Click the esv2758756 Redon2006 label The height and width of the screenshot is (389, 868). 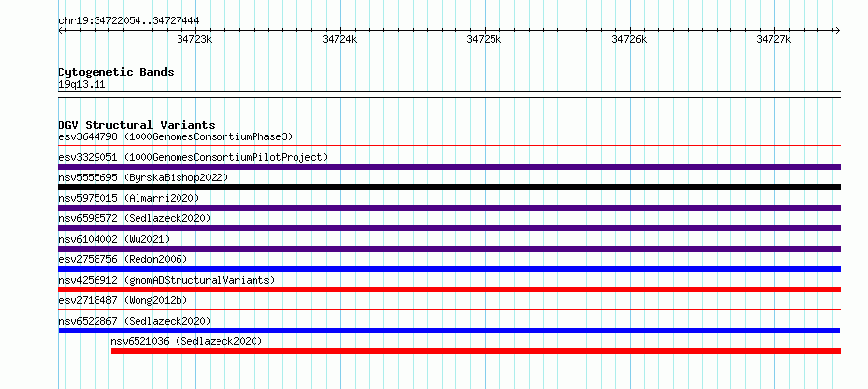coord(123,259)
